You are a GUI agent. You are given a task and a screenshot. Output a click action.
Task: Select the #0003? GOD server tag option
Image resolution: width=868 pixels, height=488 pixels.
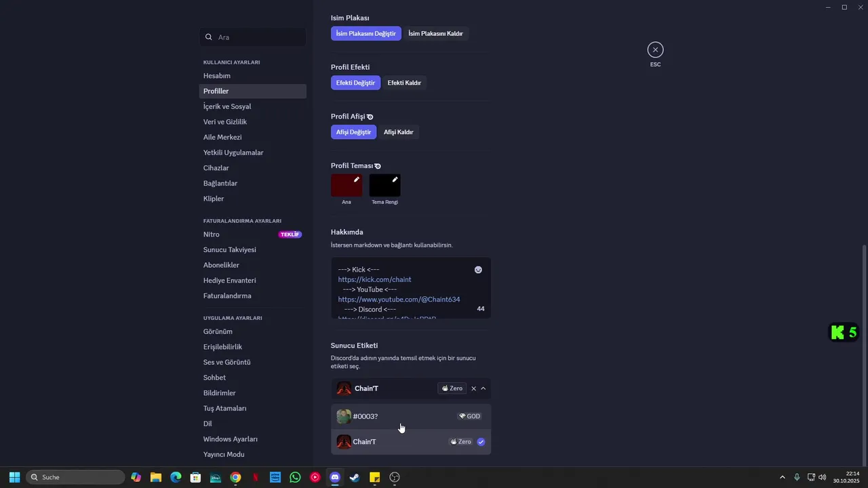[x=411, y=416]
